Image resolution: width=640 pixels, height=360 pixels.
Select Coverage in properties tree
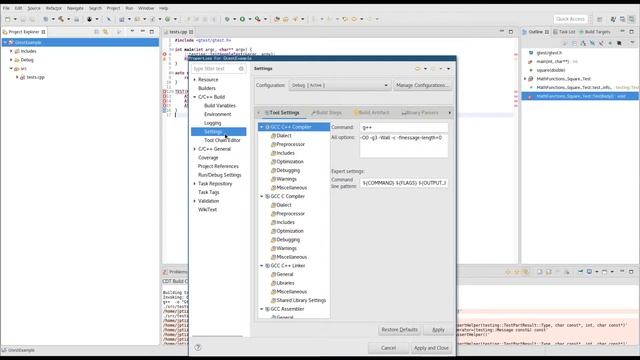[208, 158]
